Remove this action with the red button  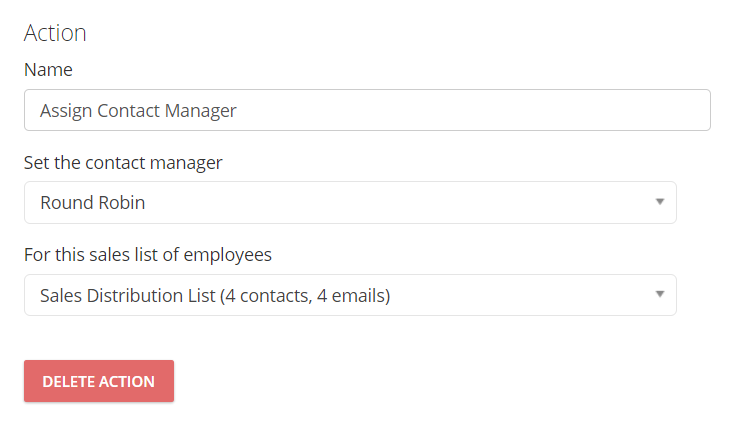coord(99,381)
